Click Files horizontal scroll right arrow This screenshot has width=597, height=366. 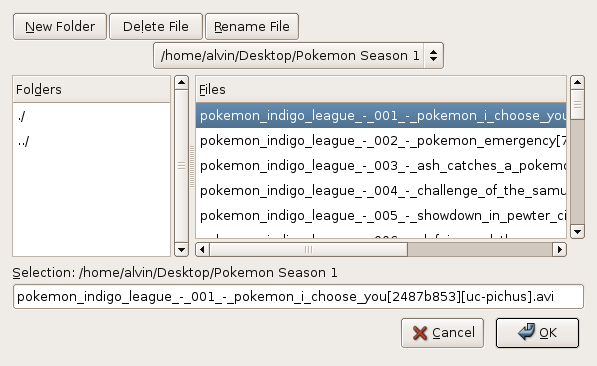click(559, 249)
